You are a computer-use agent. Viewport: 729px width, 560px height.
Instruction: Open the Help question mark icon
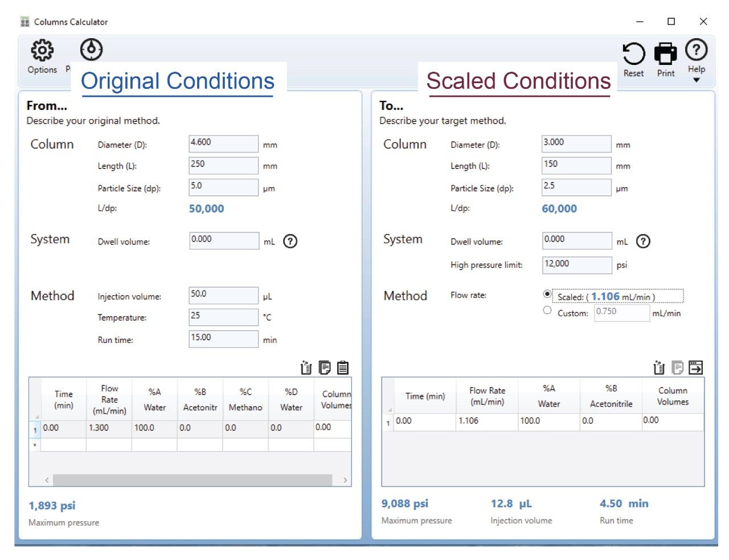click(x=696, y=50)
